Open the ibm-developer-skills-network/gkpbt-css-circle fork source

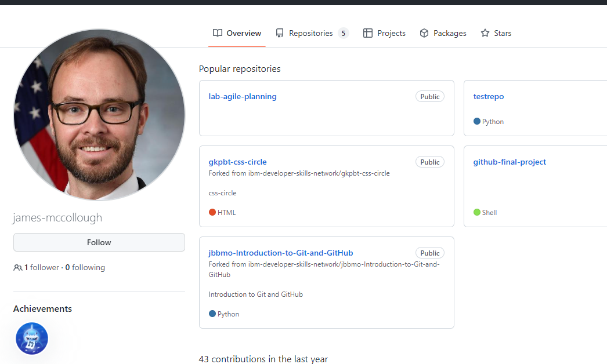click(x=319, y=173)
